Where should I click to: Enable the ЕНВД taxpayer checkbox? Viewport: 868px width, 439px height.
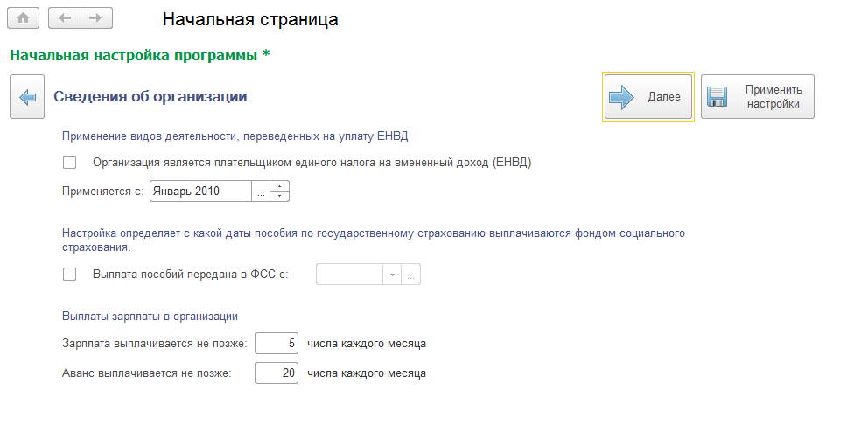tap(70, 162)
